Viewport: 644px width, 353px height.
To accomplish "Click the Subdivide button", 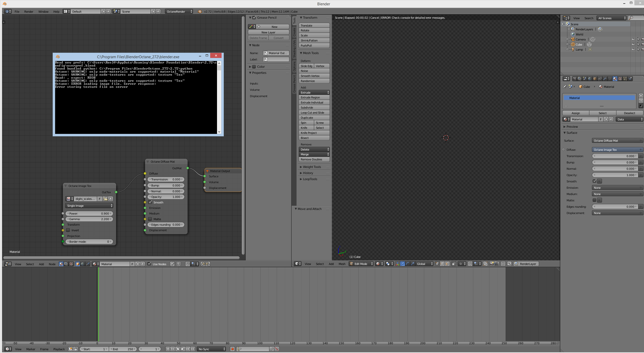I will click(x=314, y=108).
